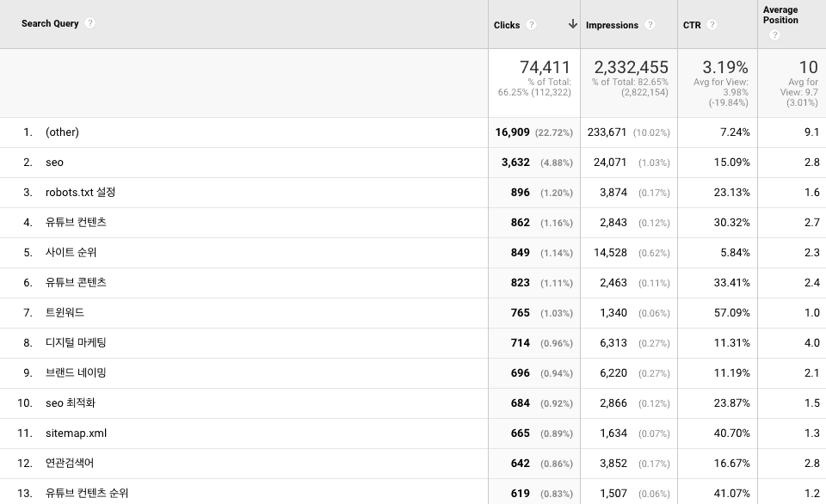Click the CTR help question mark
This screenshot has width=826, height=504.
coord(712,25)
